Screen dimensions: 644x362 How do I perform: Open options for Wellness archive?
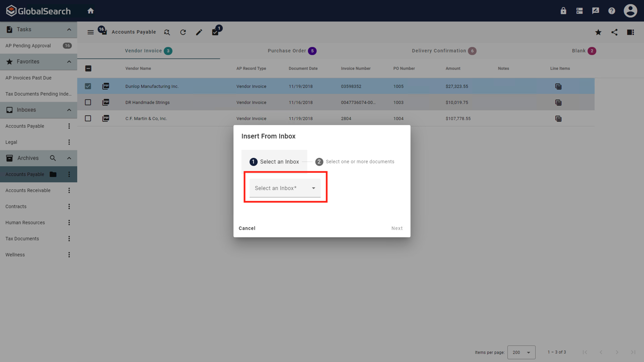[x=69, y=255]
